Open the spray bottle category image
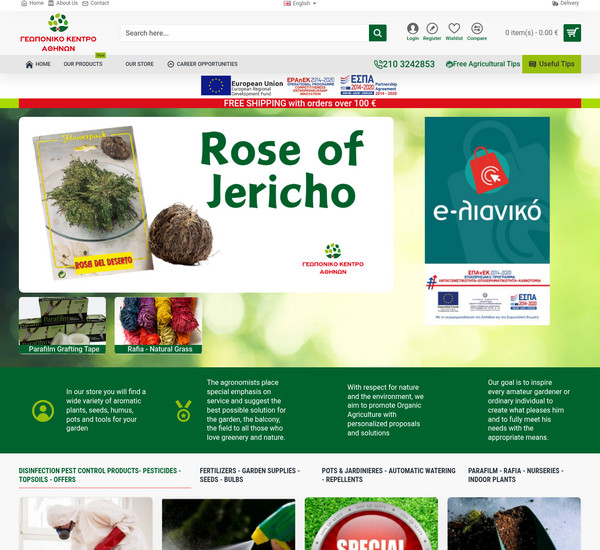The image size is (600, 550). coord(228,524)
